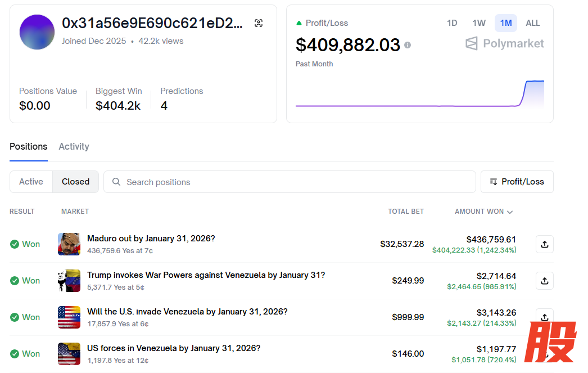Click the Polymarket logo
This screenshot has height=373, width=588.
tap(504, 44)
